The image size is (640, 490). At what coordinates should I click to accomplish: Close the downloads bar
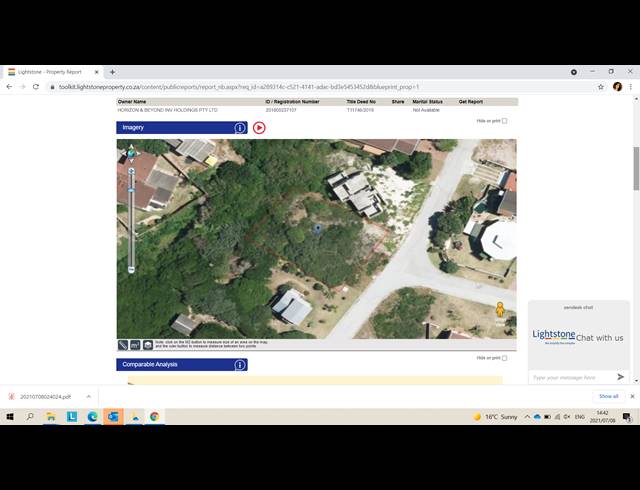pos(632,396)
